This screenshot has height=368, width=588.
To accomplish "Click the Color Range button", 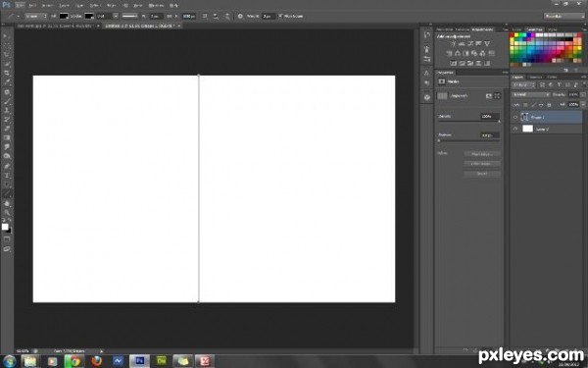I will (x=482, y=164).
